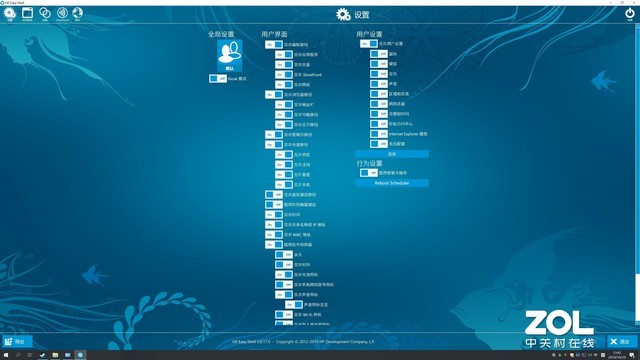
Task: Toggle 允许锁定 switch
Action: point(284,155)
